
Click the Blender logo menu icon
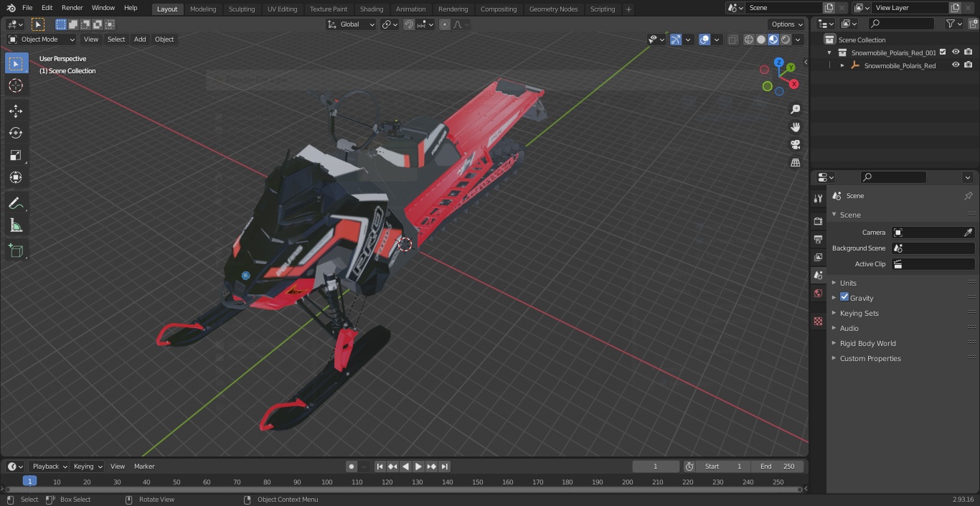(10, 8)
